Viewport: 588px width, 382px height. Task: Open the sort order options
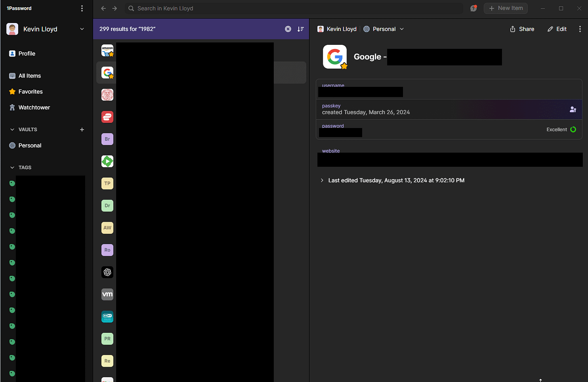point(300,29)
